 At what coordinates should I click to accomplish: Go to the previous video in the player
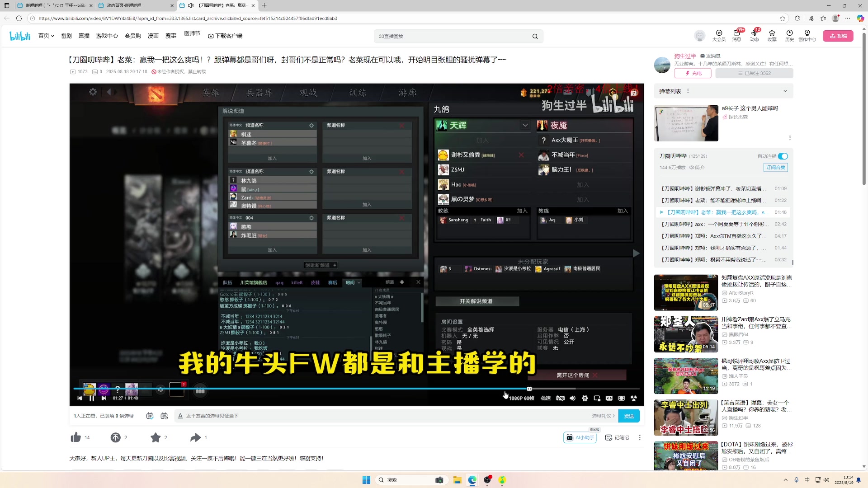point(80,398)
